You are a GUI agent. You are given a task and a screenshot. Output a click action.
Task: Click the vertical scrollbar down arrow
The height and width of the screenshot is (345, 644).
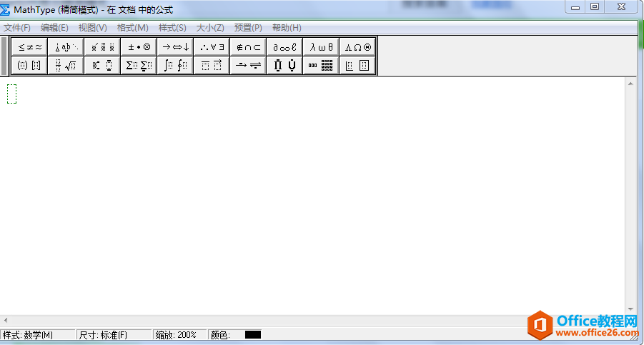click(x=630, y=309)
